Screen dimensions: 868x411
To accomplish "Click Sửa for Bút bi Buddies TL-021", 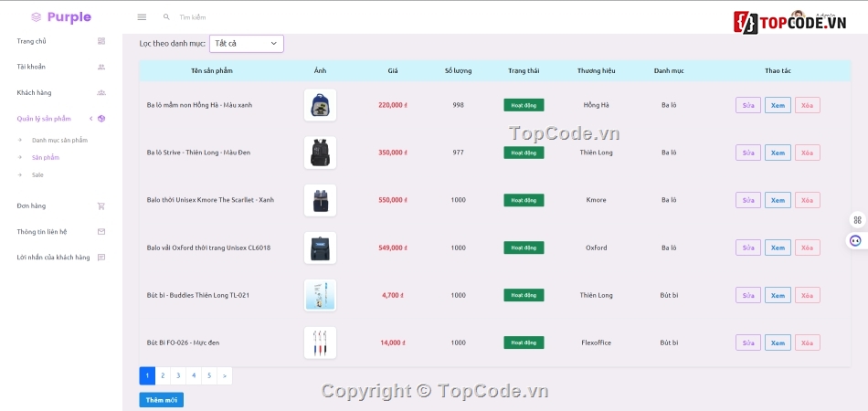I will (x=748, y=295).
